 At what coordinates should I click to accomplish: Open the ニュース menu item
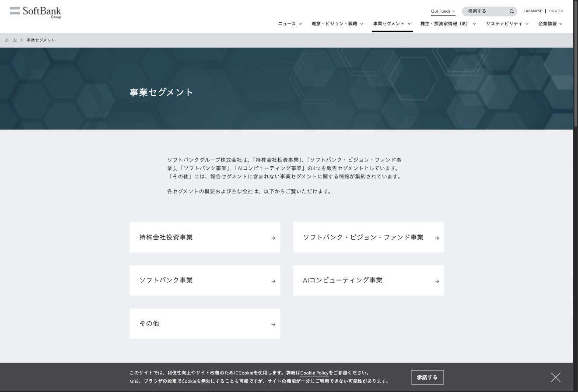(287, 24)
